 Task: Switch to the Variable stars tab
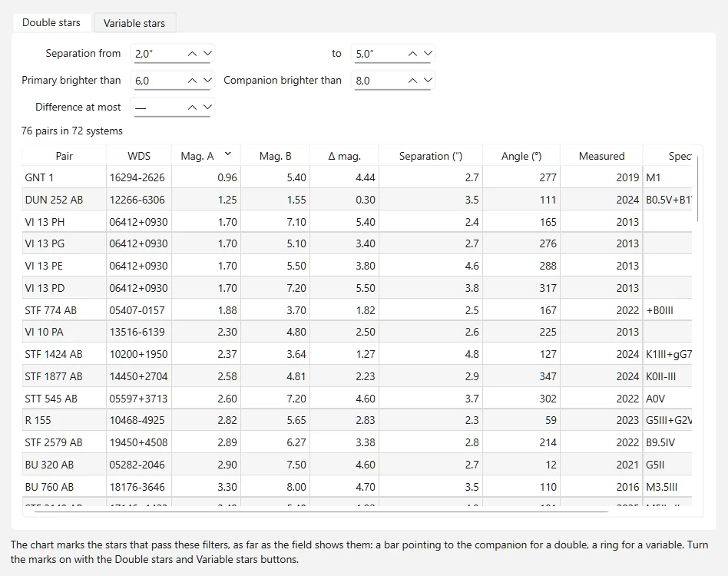tap(134, 23)
